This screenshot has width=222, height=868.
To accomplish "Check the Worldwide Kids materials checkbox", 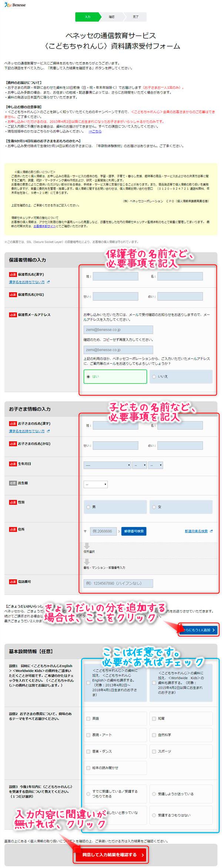I will 154,683.
